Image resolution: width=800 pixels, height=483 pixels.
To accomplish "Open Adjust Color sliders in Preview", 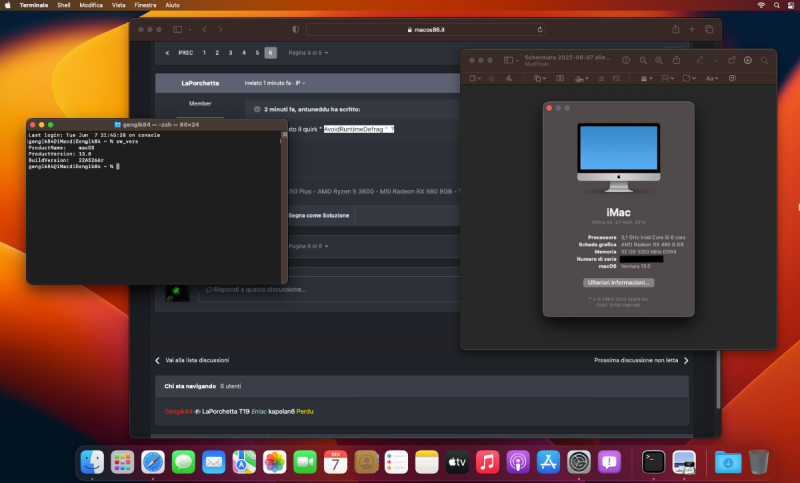I will [601, 79].
